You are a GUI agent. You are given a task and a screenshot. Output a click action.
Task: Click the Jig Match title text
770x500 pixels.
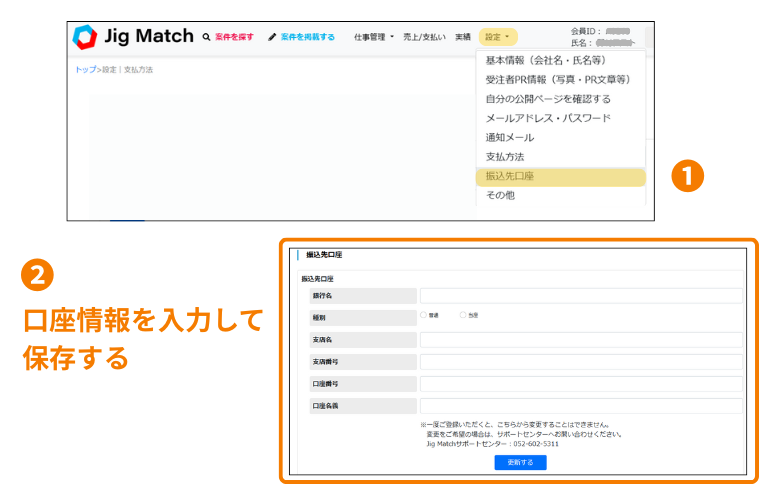point(149,36)
